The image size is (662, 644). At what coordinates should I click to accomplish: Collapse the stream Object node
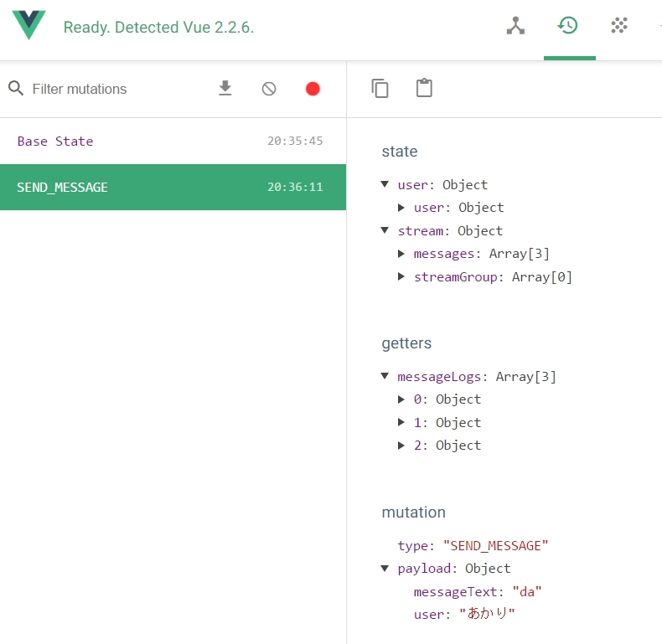(385, 230)
